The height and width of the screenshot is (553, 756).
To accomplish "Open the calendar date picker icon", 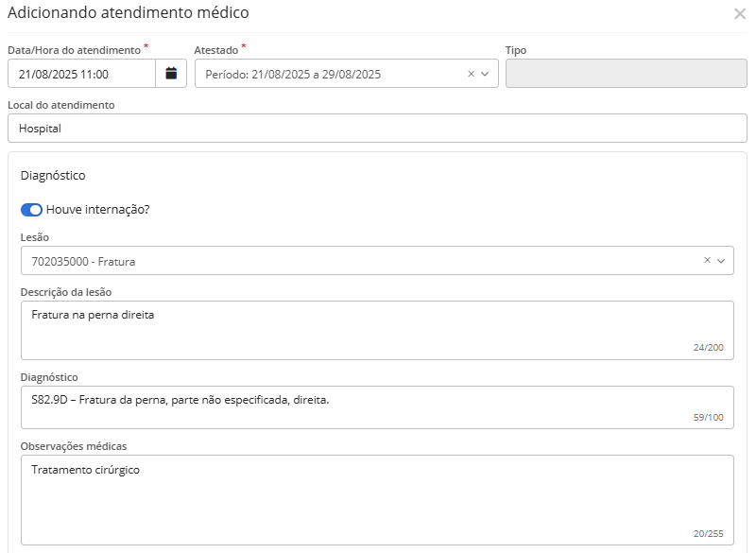I will click(x=171, y=74).
